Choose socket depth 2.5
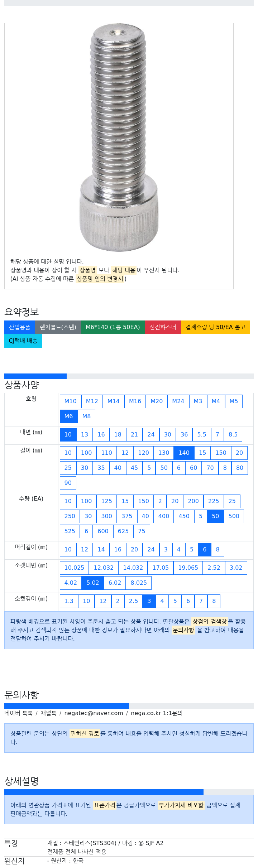The width and height of the screenshot is (258, 868). (133, 601)
